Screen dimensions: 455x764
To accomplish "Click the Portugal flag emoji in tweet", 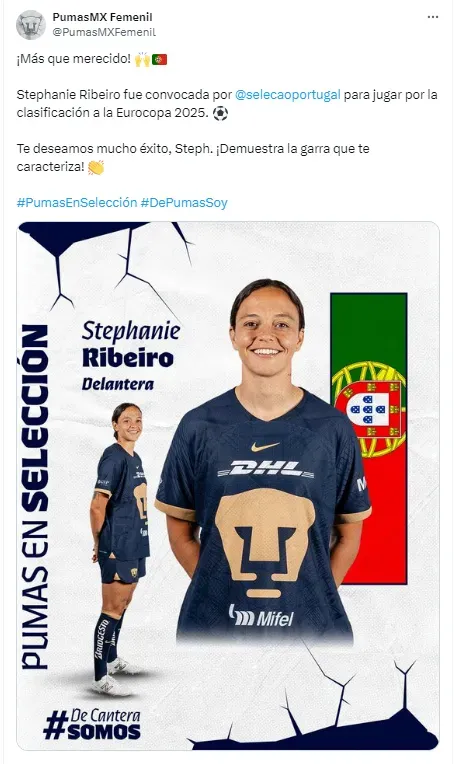I will (x=159, y=59).
